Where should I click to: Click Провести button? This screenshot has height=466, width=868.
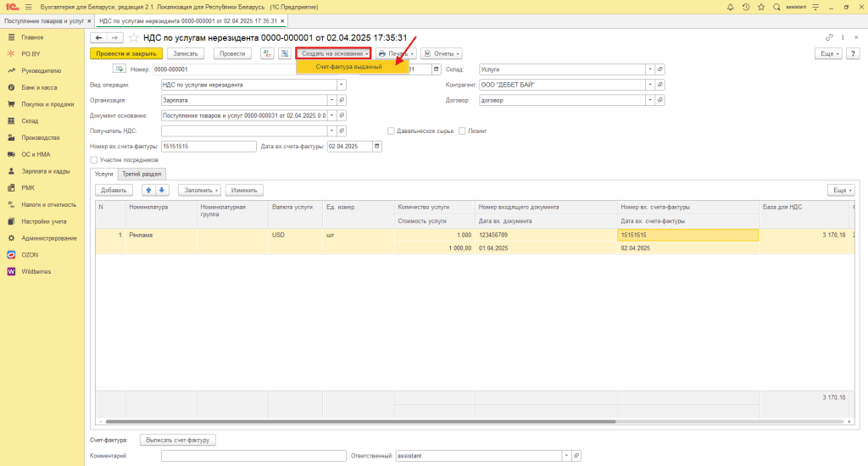(232, 53)
